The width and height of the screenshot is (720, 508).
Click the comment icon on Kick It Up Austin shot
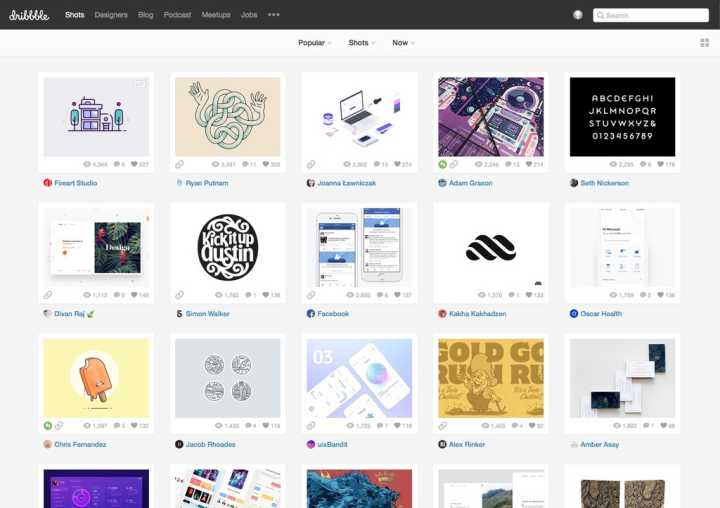click(x=248, y=295)
